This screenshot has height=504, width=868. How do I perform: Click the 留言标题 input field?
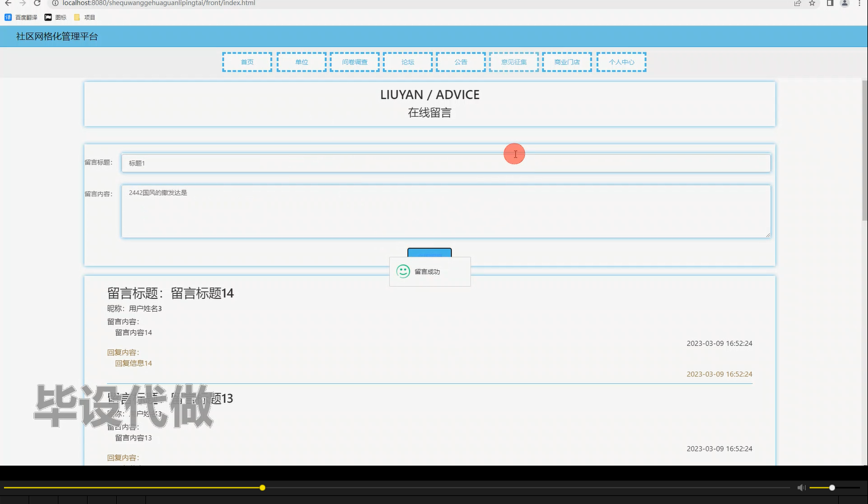(x=446, y=163)
